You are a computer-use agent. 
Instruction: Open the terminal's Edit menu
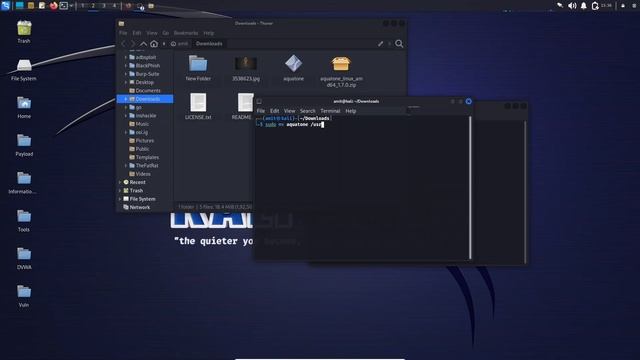tap(275, 111)
